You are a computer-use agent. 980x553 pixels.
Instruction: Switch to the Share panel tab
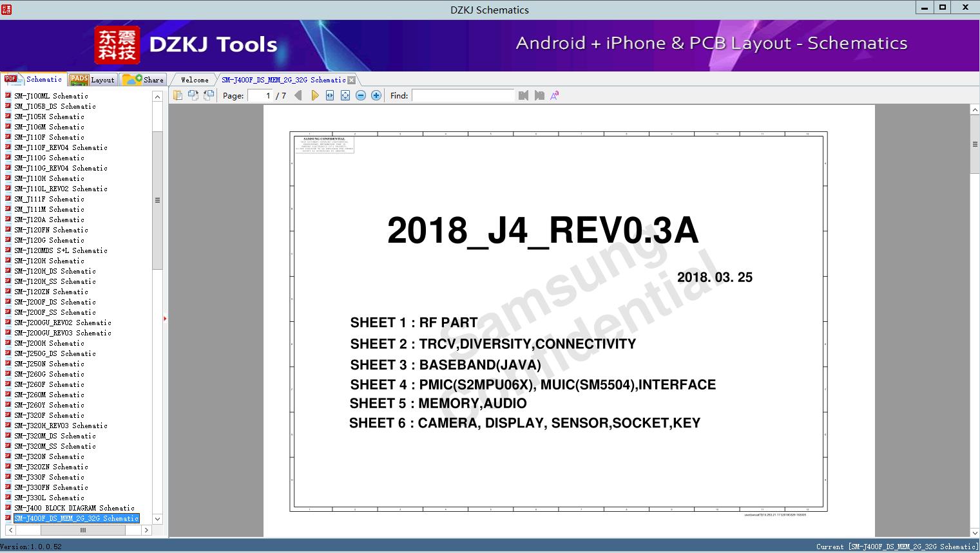click(x=143, y=80)
